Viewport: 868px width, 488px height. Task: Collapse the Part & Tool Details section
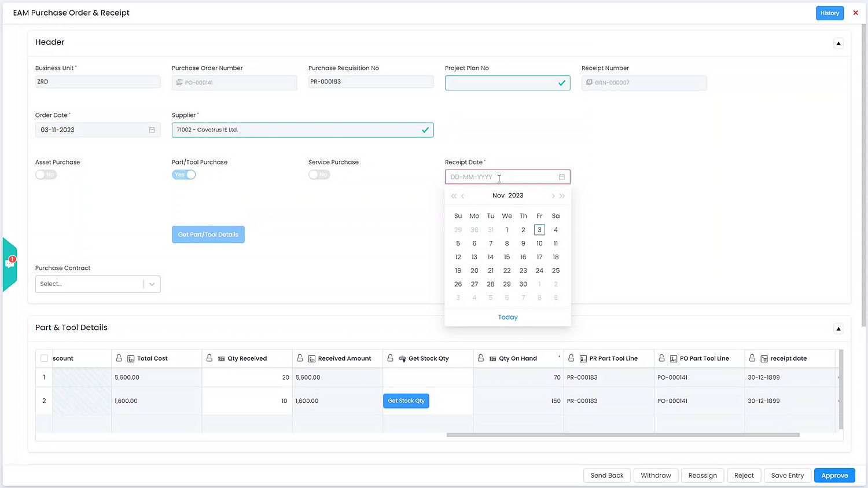[x=838, y=329]
